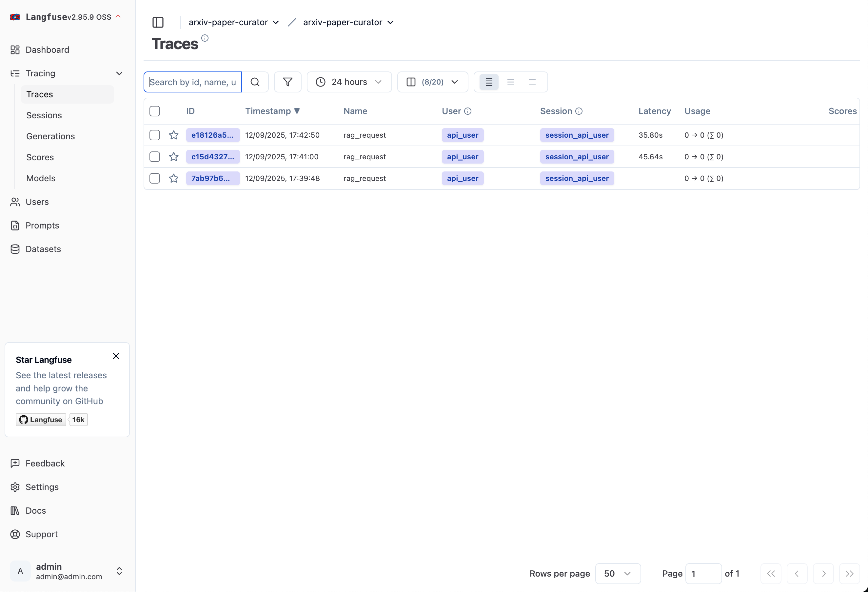Open Sessions in Tracing menu
868x592 pixels.
pos(44,115)
